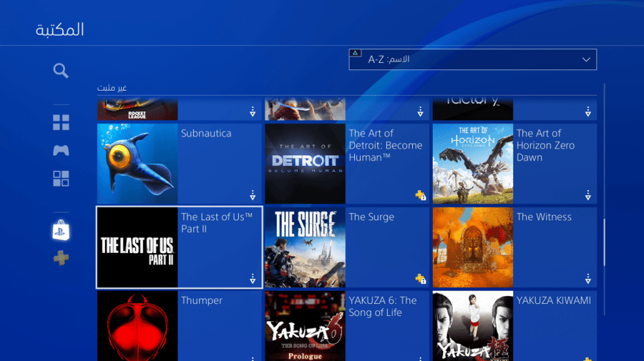Click PS Plus lock icon on Detroit art tile
Image resolution: width=644 pixels, height=361 pixels.
point(420,195)
